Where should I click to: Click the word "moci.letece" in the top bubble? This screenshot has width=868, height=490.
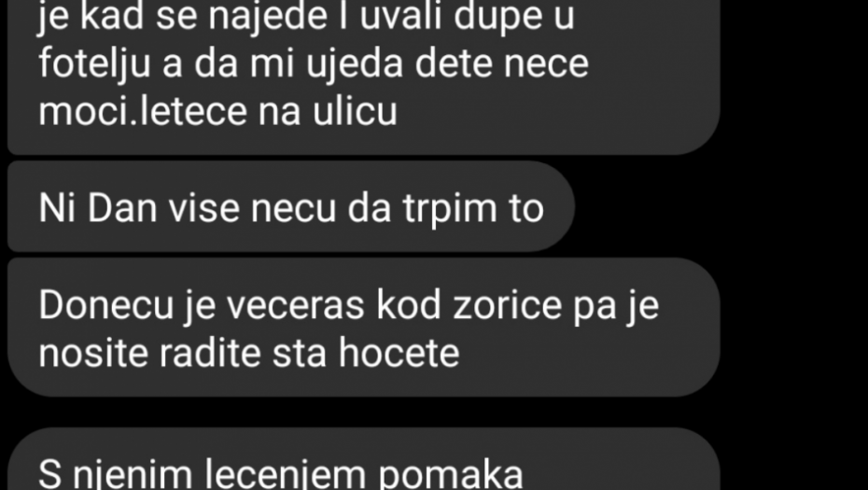pyautogui.click(x=142, y=111)
